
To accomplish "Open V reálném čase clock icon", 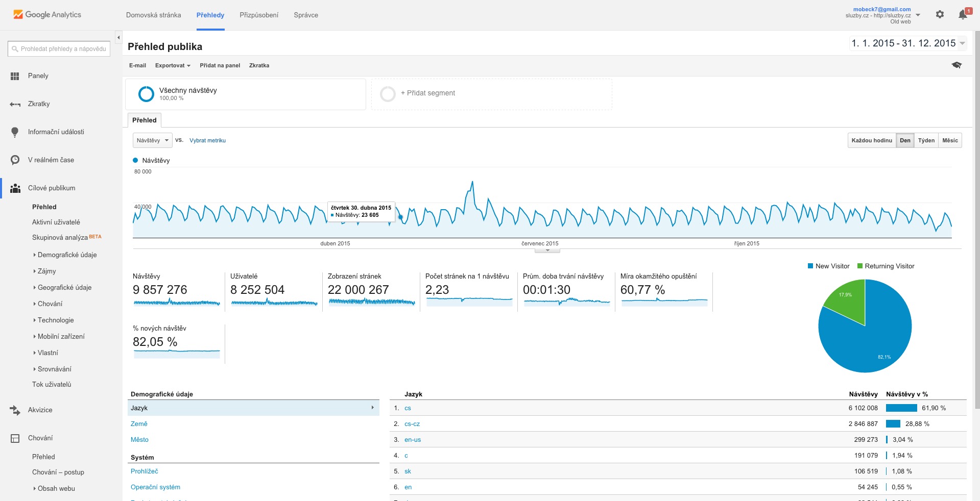I will click(15, 160).
